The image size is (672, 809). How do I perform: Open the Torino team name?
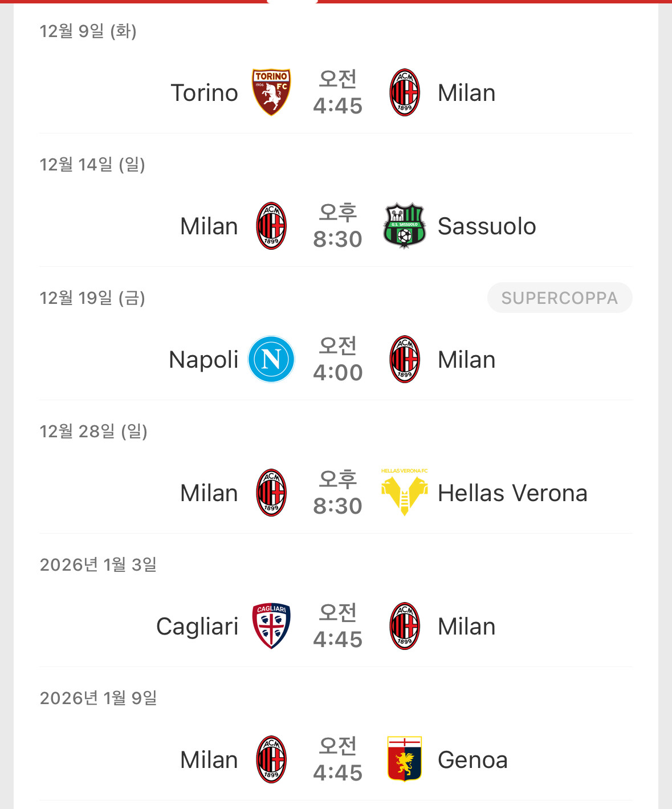point(204,93)
